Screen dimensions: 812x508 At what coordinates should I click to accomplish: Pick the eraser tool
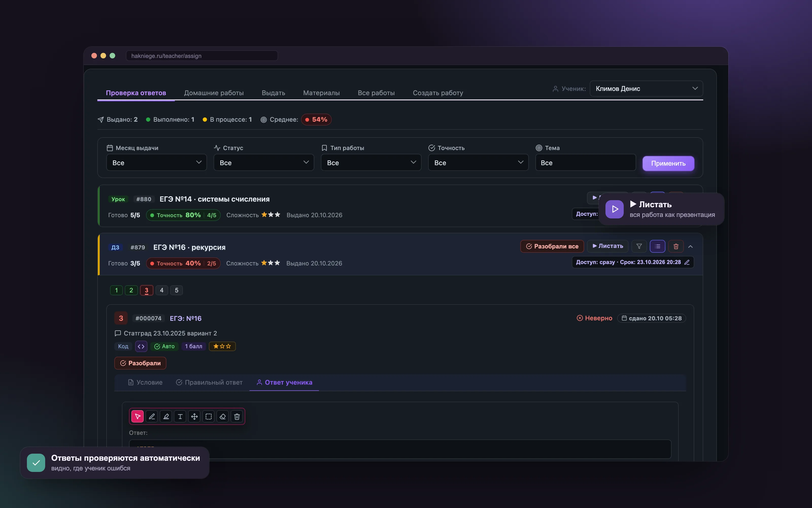tap(223, 417)
